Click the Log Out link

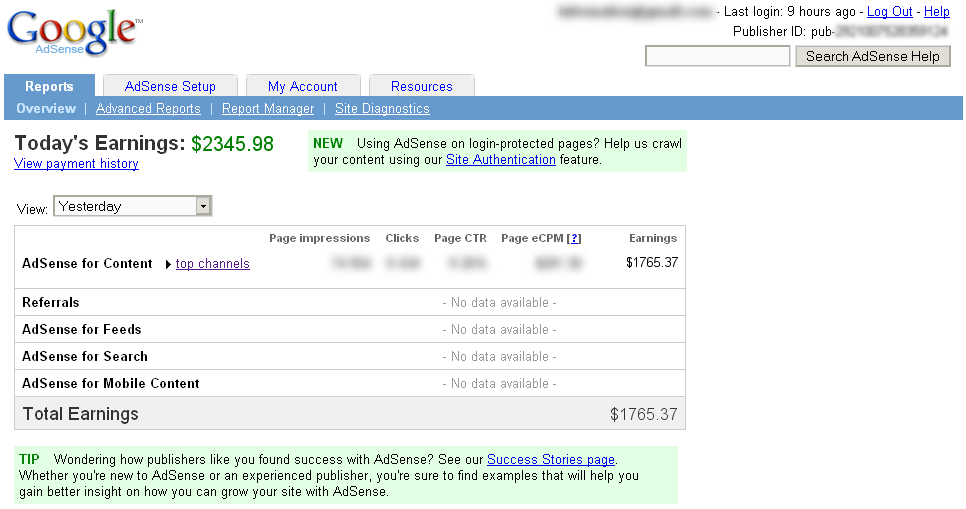coord(889,11)
